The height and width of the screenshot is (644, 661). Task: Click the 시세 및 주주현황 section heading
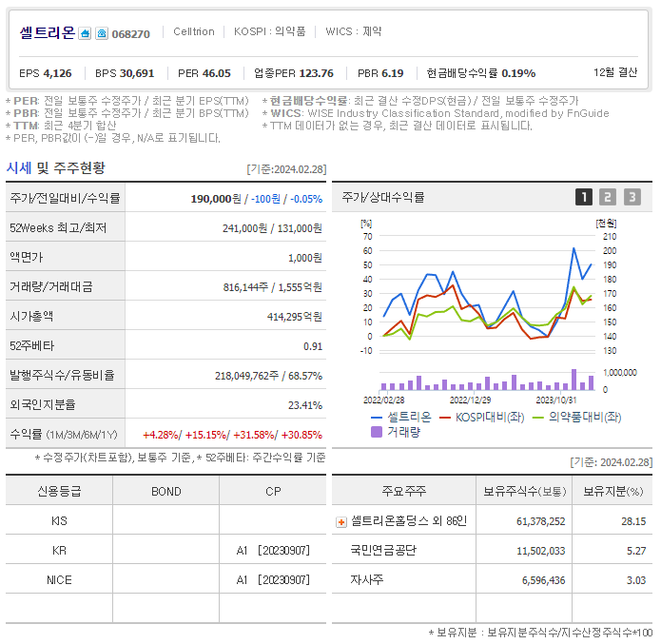coord(56,167)
